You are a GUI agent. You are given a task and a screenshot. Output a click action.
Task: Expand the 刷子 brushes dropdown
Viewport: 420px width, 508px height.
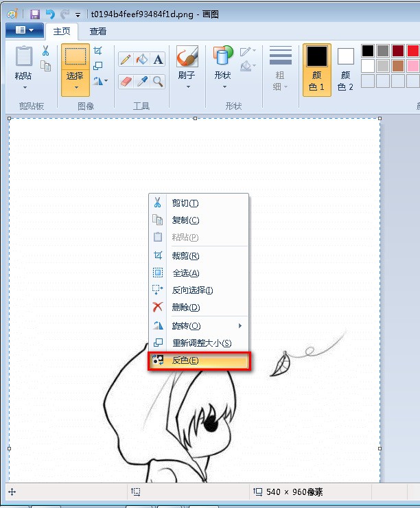tap(188, 86)
